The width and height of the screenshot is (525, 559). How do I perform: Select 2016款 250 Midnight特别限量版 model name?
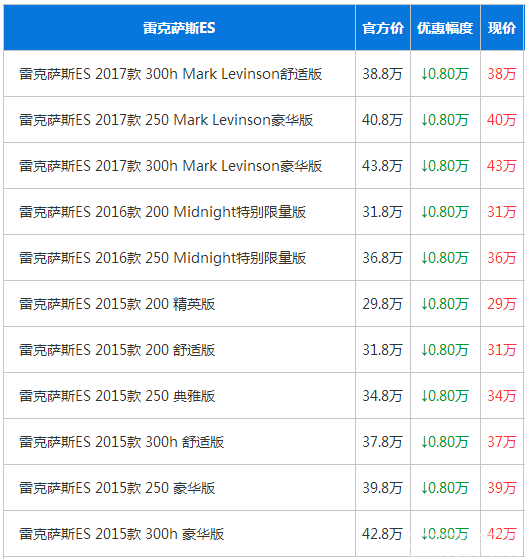point(163,258)
